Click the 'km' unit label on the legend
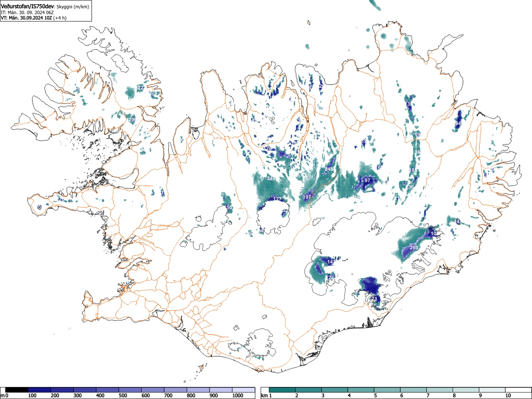Screen dimensions: 532x399 tap(264, 396)
